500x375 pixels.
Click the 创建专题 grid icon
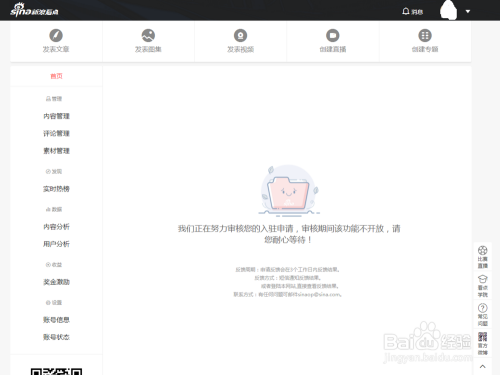pos(425,35)
